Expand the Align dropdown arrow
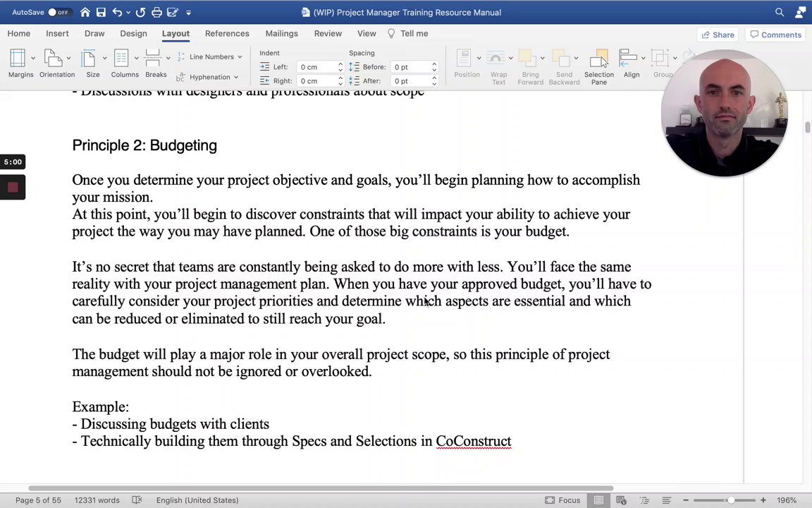 click(643, 58)
